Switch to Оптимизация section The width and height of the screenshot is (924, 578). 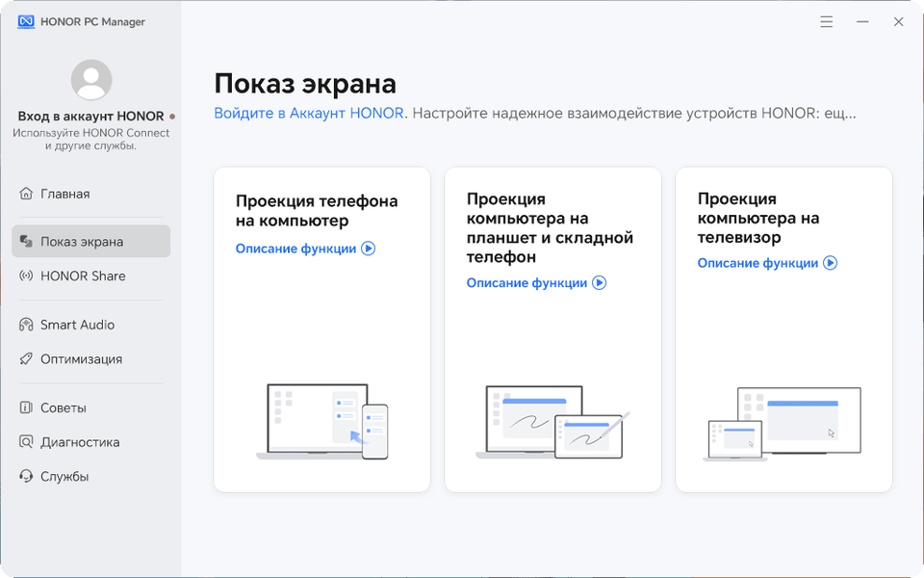91,358
